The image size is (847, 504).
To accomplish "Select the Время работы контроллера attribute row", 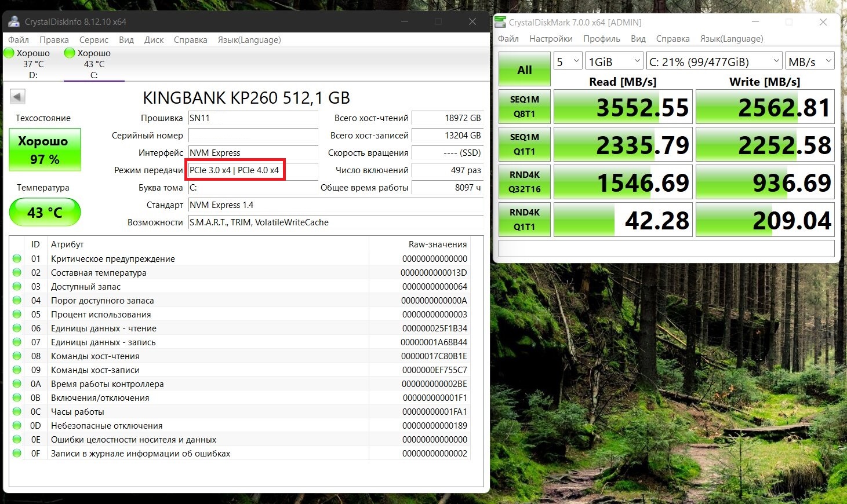I will [x=240, y=384].
